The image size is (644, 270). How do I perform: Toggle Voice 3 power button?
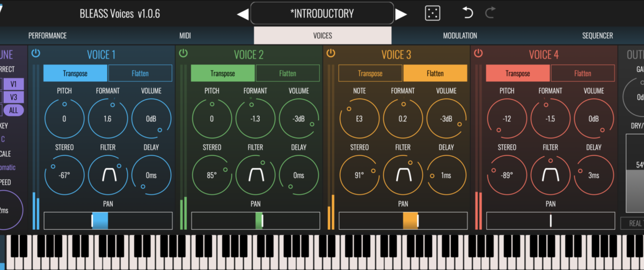click(x=331, y=53)
